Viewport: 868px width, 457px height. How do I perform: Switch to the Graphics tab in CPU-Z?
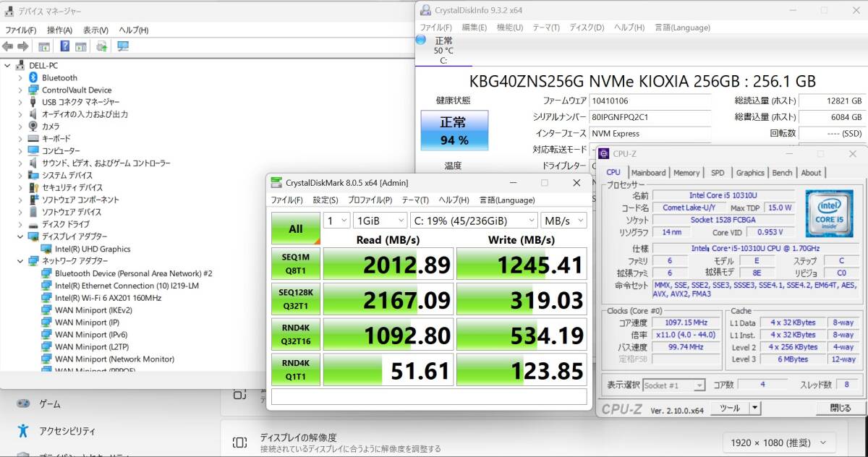[750, 173]
